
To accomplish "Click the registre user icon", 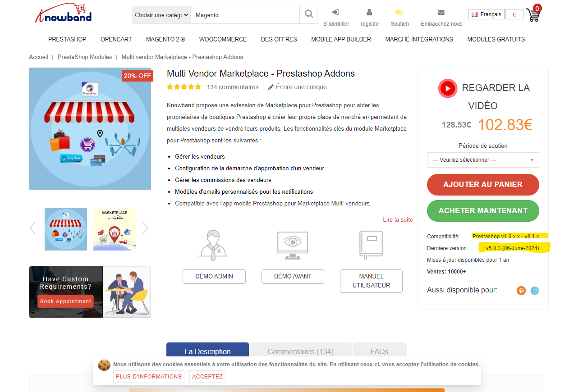I will [369, 12].
